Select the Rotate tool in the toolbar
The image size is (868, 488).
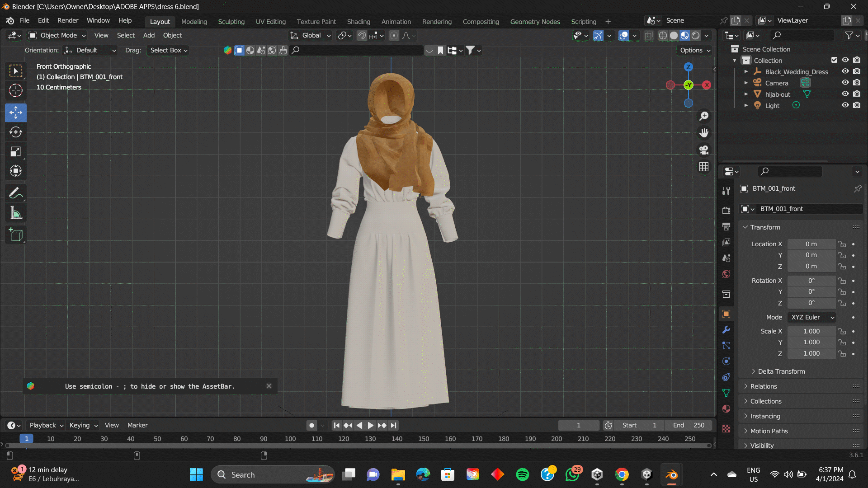point(16,132)
